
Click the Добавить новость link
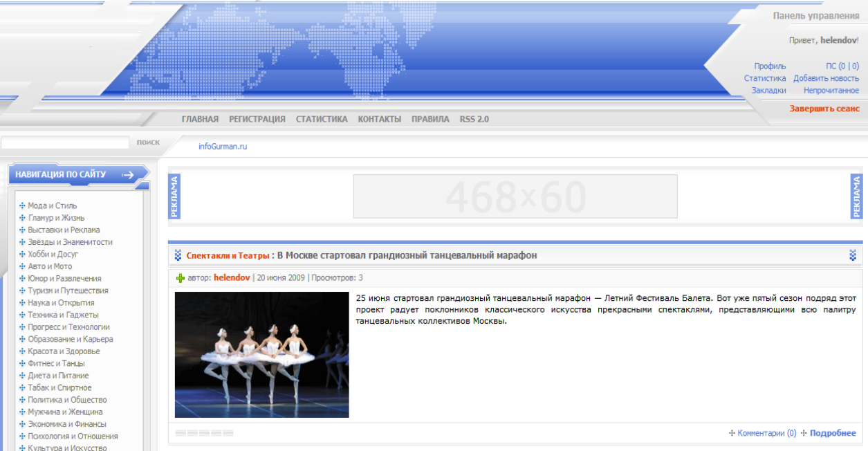tap(827, 78)
